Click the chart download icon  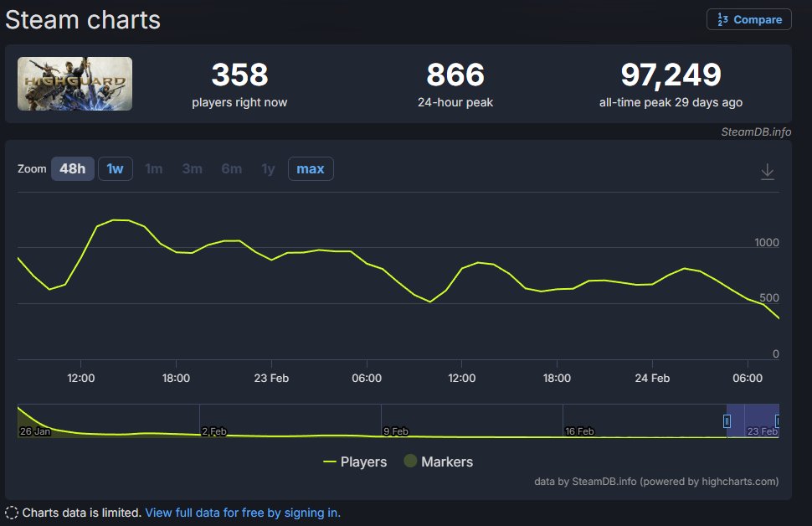click(768, 172)
